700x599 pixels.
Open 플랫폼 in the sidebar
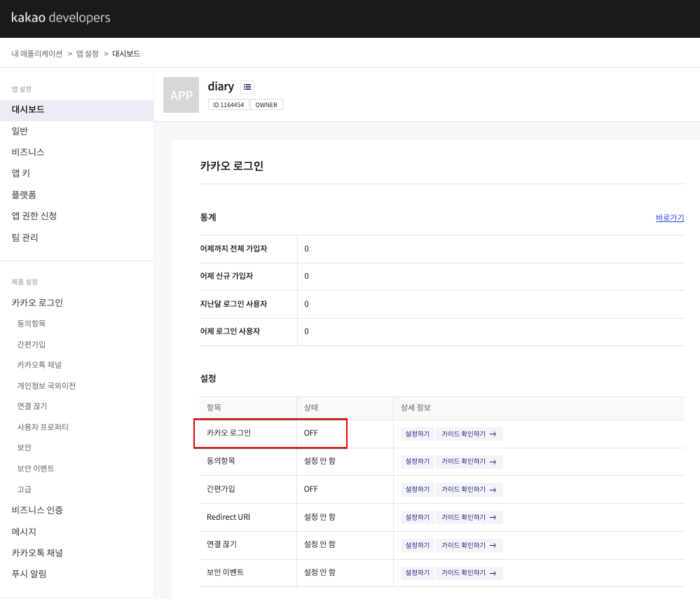pos(24,195)
